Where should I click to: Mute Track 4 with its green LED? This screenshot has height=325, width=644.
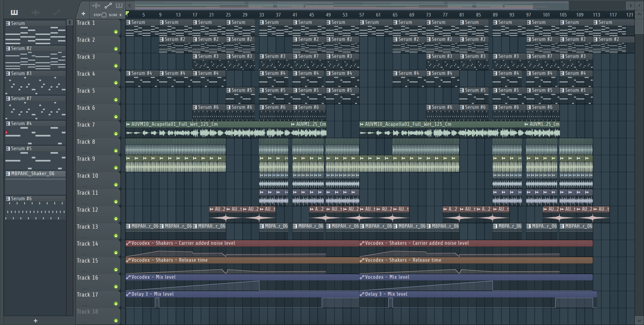(116, 83)
